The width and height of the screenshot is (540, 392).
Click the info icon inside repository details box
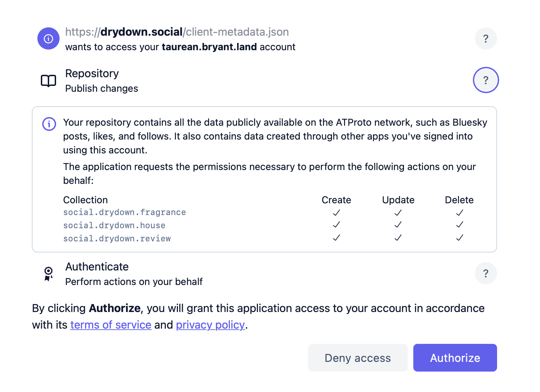coord(49,124)
